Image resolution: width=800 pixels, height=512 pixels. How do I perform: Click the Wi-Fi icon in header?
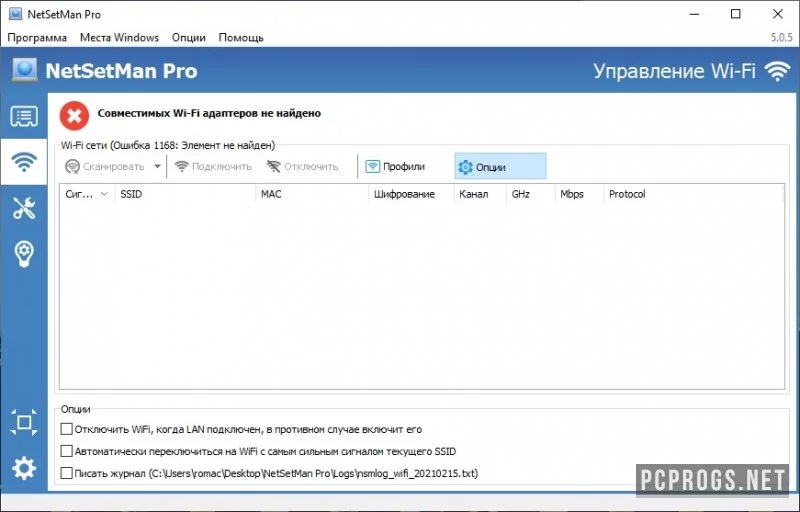[x=777, y=71]
